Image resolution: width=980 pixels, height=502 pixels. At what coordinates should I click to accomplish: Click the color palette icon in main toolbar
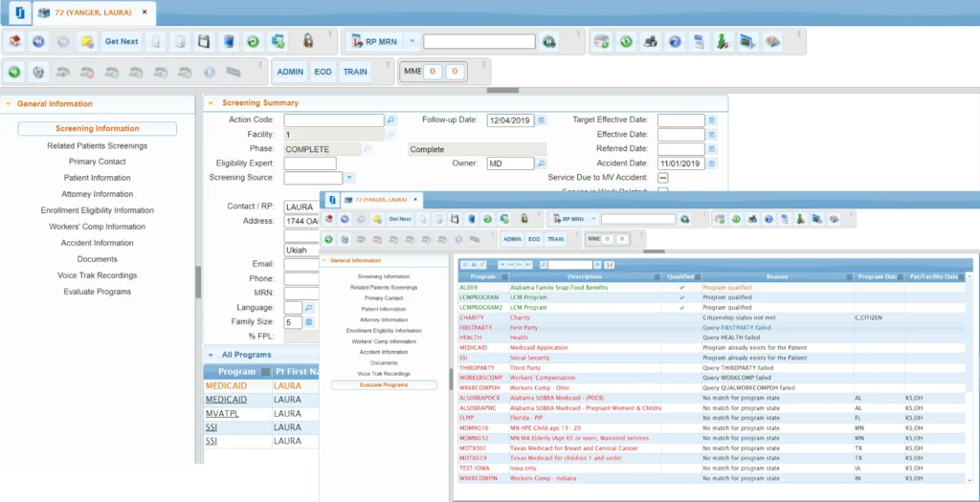coord(773,42)
